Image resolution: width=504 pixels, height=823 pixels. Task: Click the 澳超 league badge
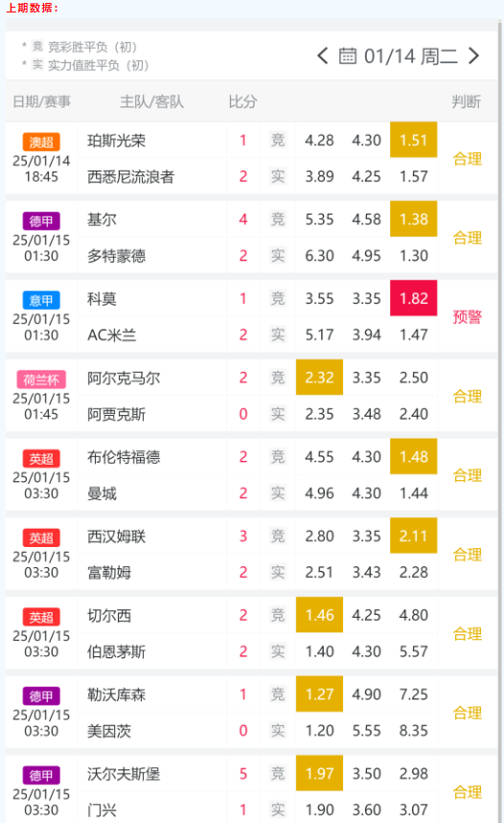(x=41, y=142)
